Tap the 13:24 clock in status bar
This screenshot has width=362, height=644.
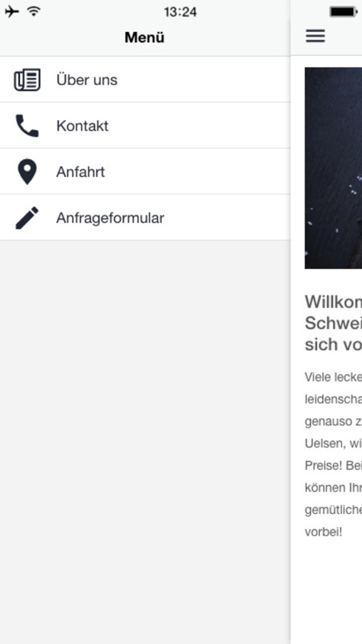(x=180, y=12)
